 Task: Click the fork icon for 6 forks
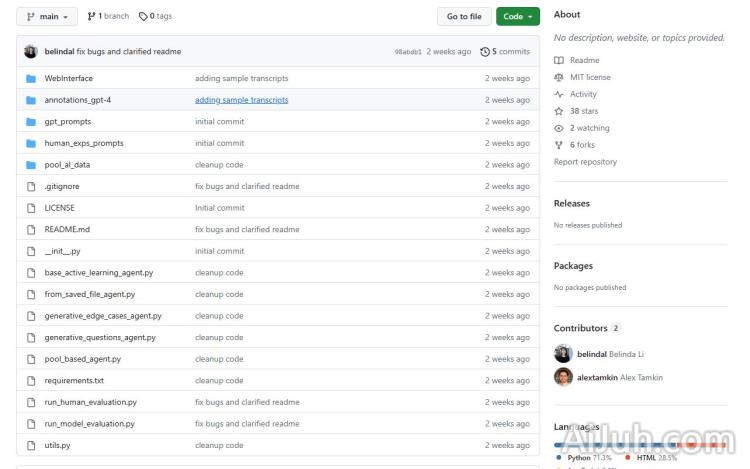(559, 145)
